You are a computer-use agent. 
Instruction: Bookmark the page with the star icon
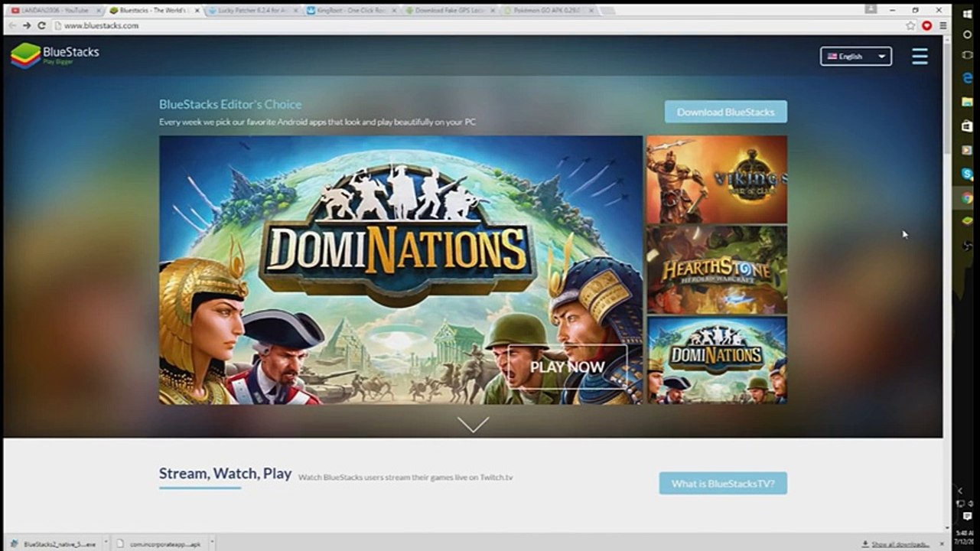click(x=910, y=25)
